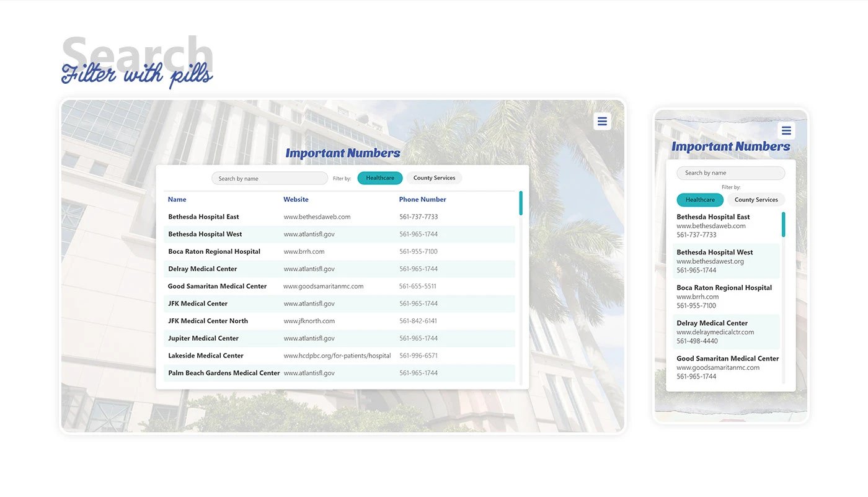Select Bethesda Hospital West in mobile list
Screen dimensions: 868x497
click(715, 253)
